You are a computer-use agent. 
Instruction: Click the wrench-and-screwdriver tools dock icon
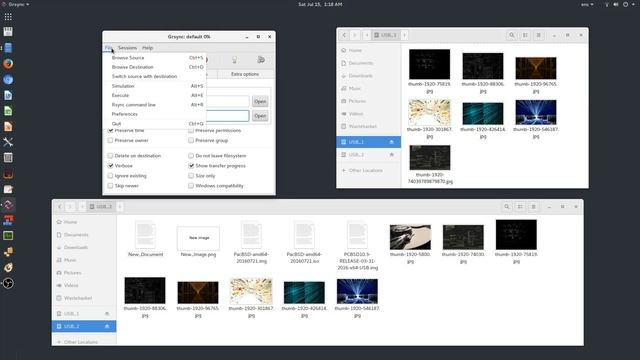pos(8,142)
